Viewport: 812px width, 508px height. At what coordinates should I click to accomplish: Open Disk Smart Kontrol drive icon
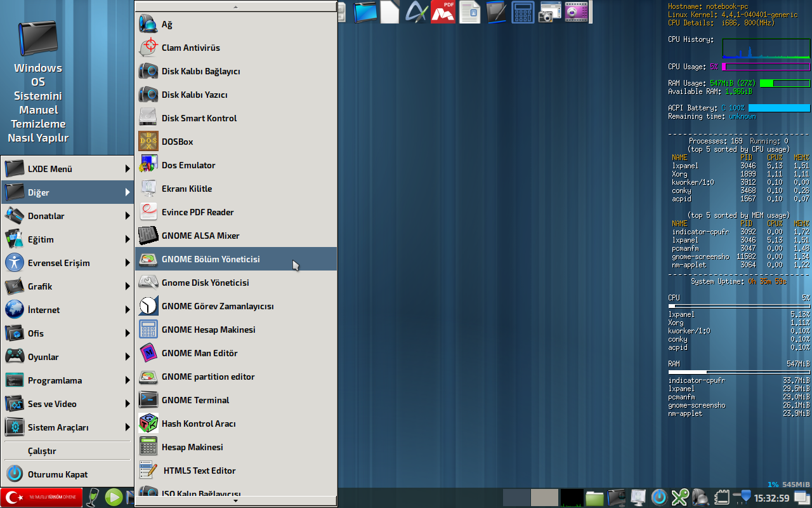coord(148,118)
